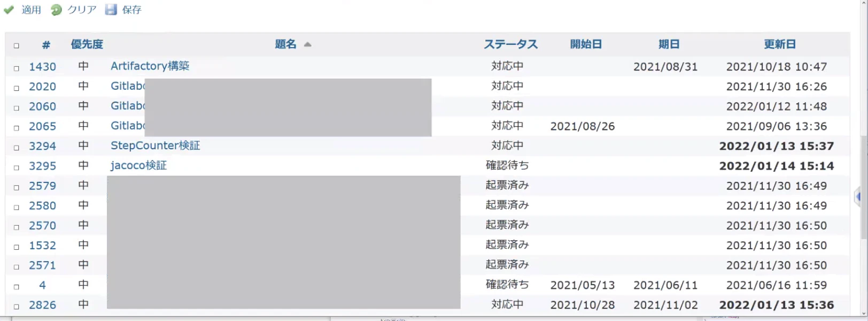The width and height of the screenshot is (868, 321).
Task: Click the 適用 link
Action: [x=31, y=10]
